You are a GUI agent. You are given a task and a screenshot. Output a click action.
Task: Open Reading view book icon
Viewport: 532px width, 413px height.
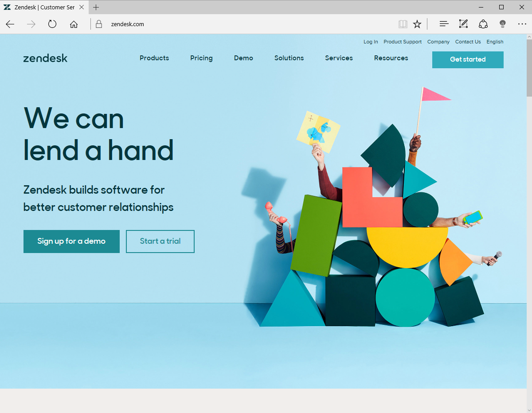tap(403, 24)
